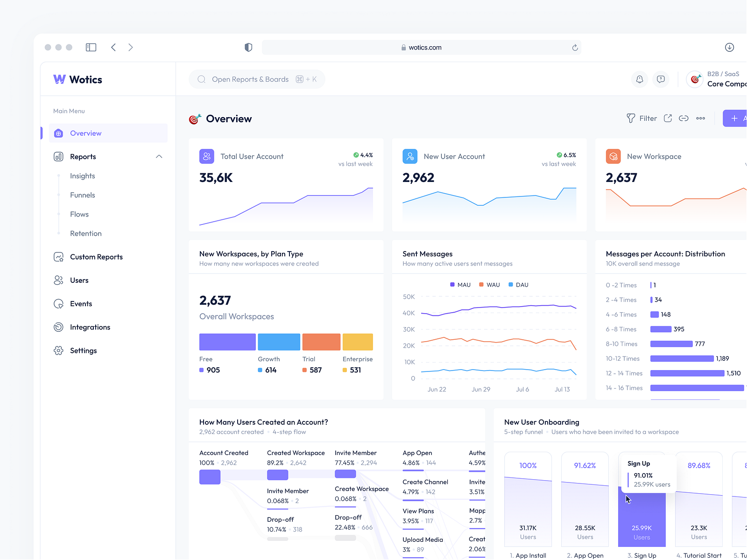This screenshot has width=747, height=560.
Task: Open the three-dot overflow menu
Action: point(700,118)
